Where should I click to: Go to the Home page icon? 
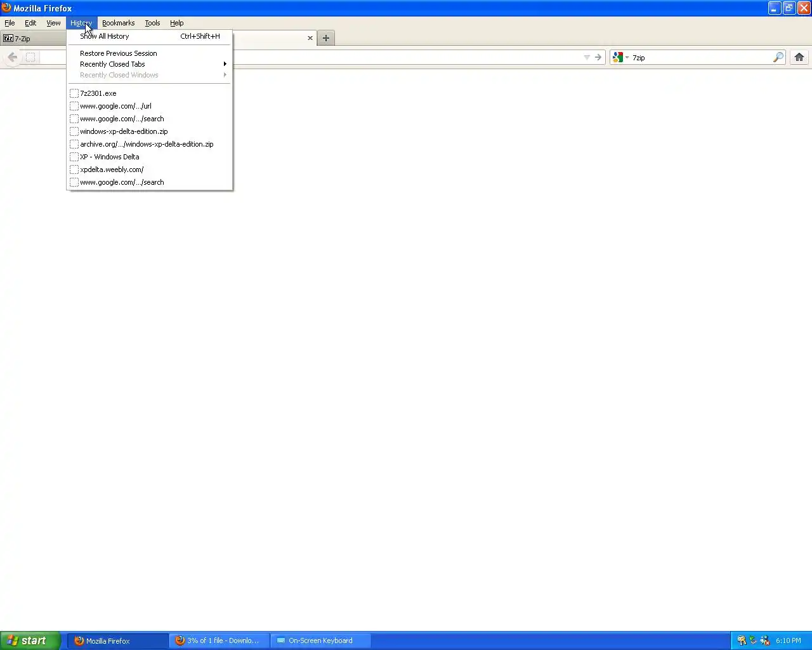point(799,57)
